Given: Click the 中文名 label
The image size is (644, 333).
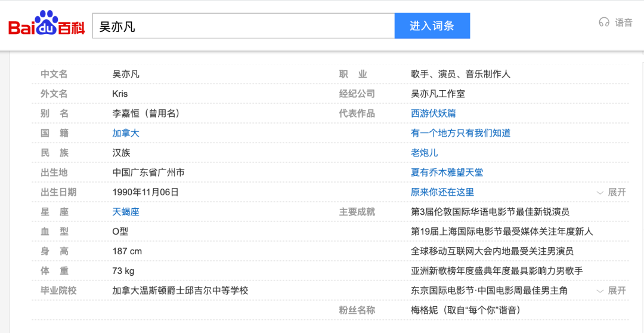Looking at the screenshot, I should [54, 74].
